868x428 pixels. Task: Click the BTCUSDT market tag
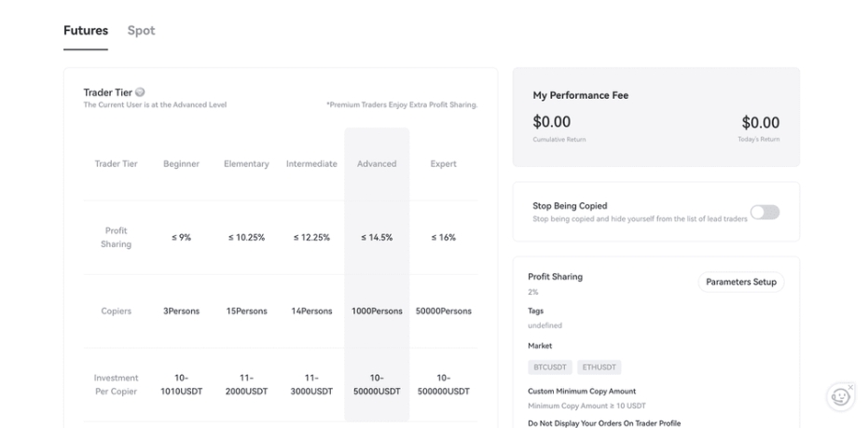tap(549, 367)
